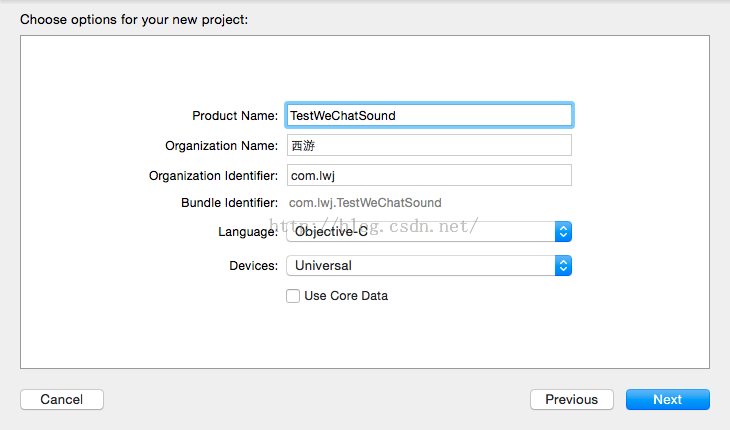Image resolution: width=730 pixels, height=430 pixels.
Task: Focus the Organization Identifier field
Action: click(429, 175)
